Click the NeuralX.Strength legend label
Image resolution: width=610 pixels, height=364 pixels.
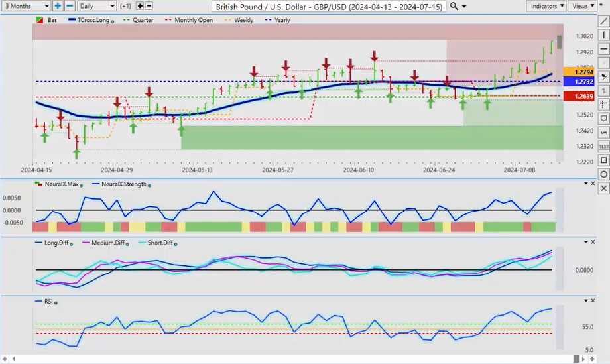click(x=124, y=184)
